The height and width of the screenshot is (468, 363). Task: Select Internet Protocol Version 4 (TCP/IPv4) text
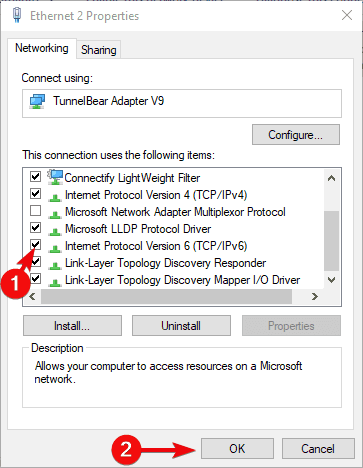pyautogui.click(x=156, y=195)
